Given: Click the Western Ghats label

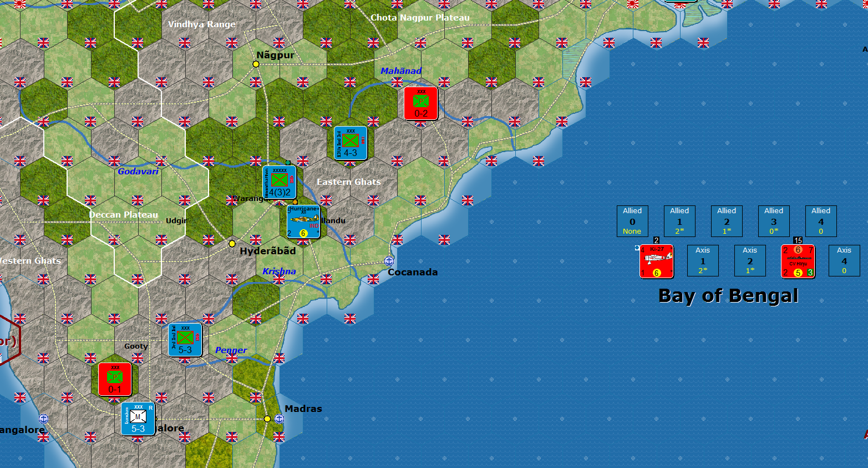Looking at the screenshot, I should tap(31, 261).
